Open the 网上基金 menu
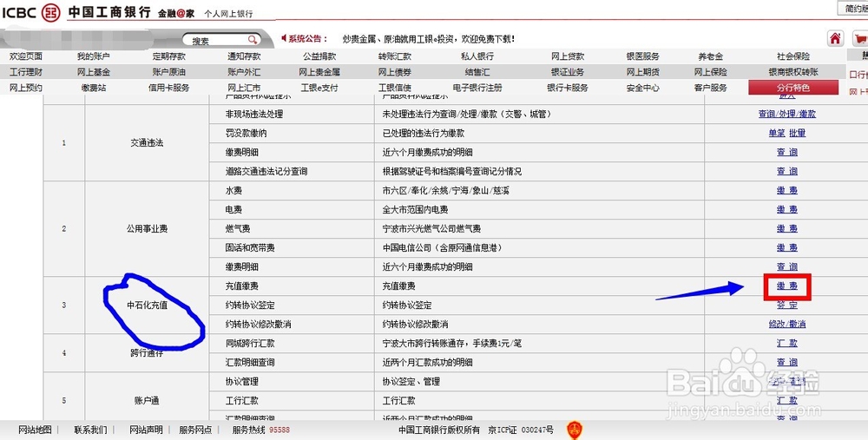Screen dimensions: 868x440 (x=94, y=72)
